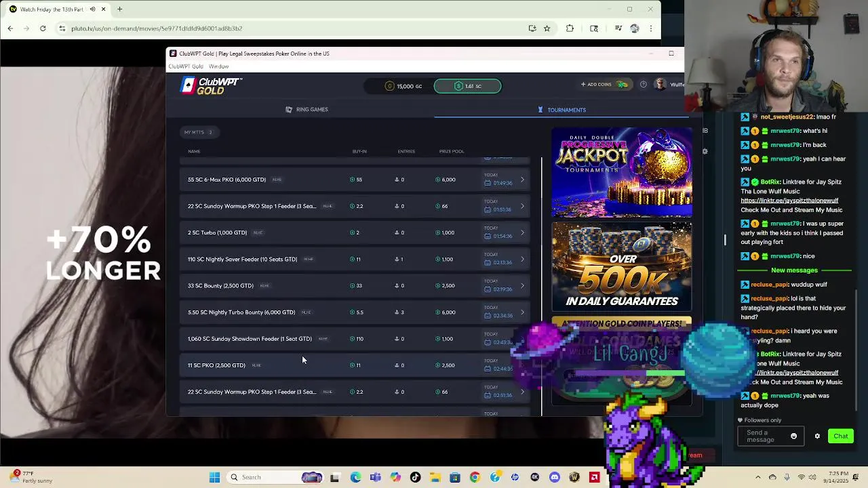Select the 15,000 GC gold coin balance

pos(403,86)
